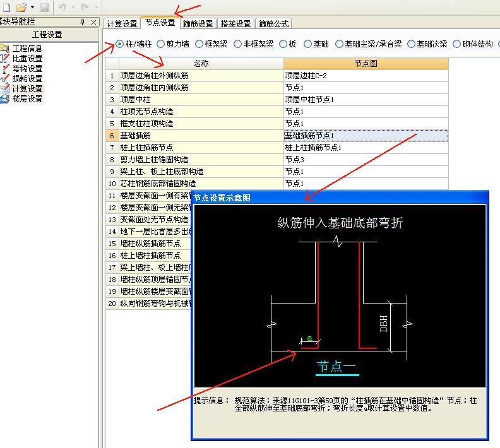Select the 板 radio button

click(283, 44)
